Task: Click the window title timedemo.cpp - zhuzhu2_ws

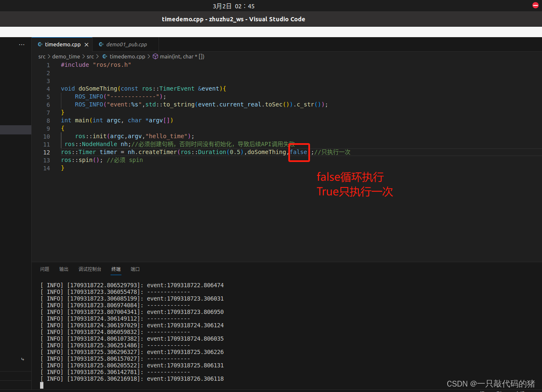Action: [x=234, y=19]
